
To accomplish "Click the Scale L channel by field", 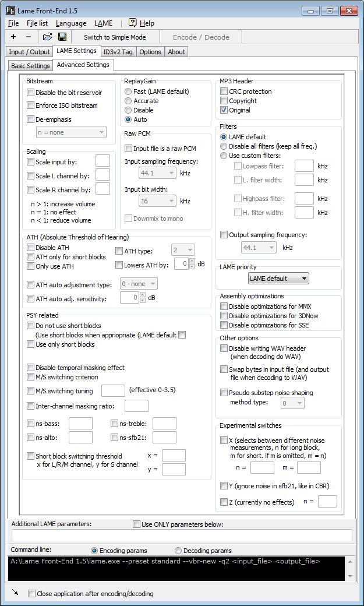I will (103, 175).
